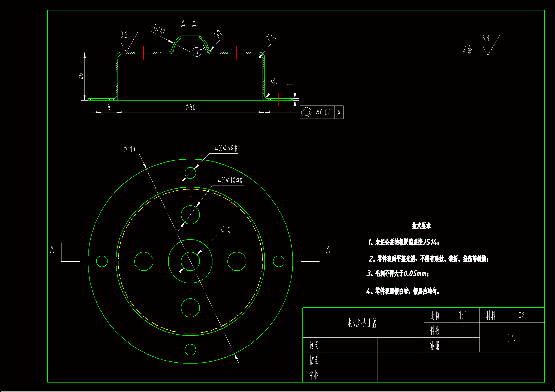The width and height of the screenshot is (555, 392).
Task: Click the 3.2 surface roughness symbol
Action: 126,46
